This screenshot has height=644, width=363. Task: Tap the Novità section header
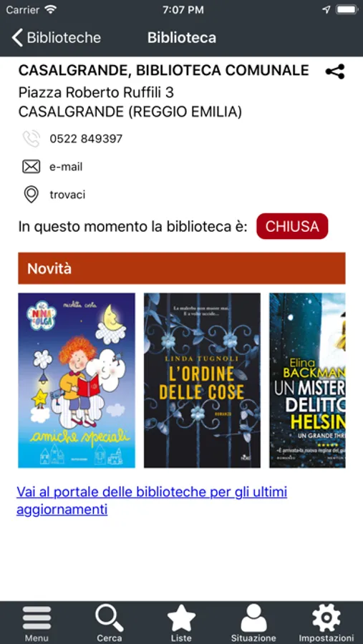click(182, 268)
